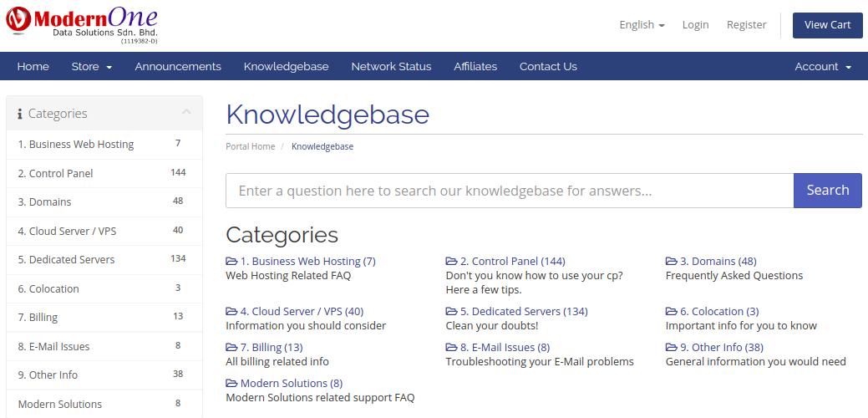This screenshot has width=868, height=418.
Task: Click folder icon beside Domains (48)
Action: 671,262
